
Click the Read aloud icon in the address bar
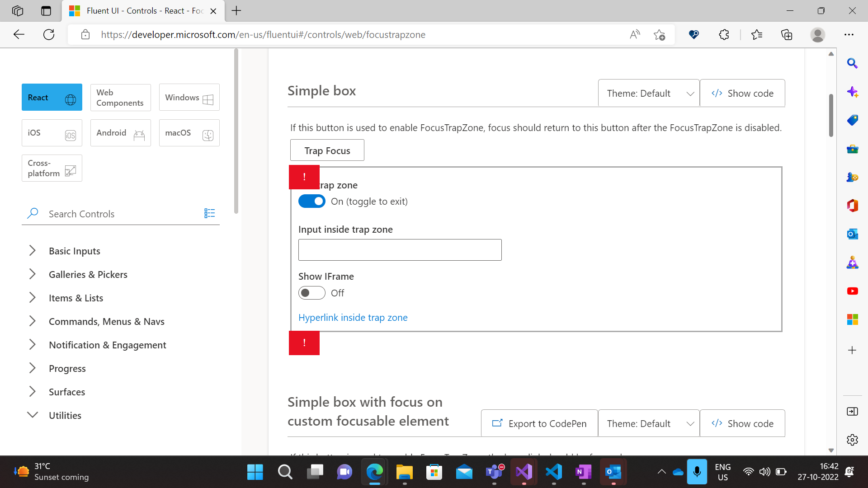635,34
